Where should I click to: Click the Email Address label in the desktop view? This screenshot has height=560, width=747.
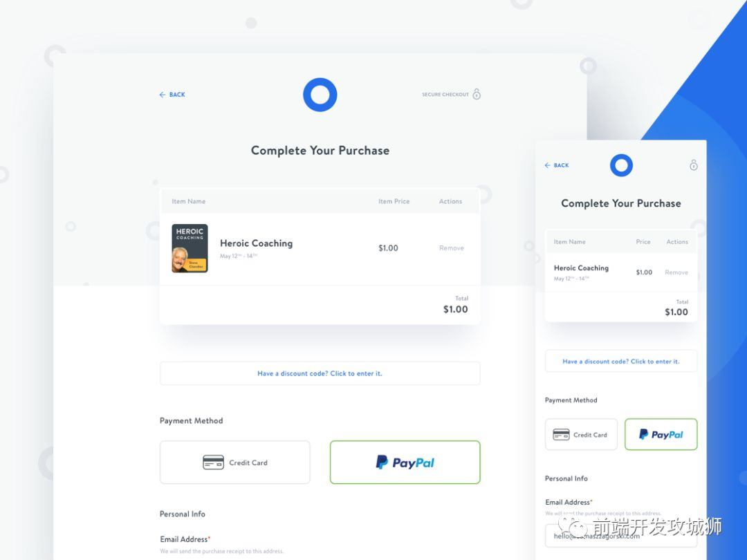click(184, 539)
